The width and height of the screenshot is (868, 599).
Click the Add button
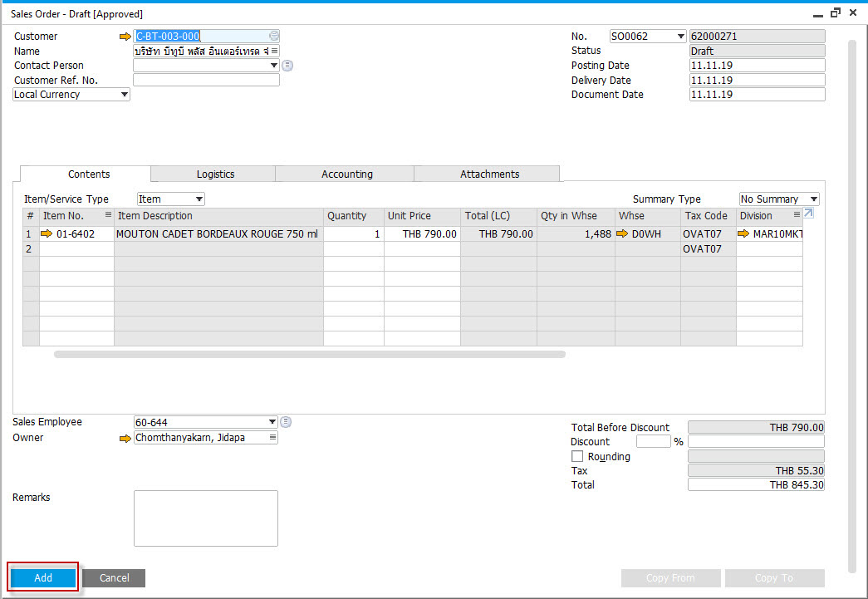pos(43,578)
